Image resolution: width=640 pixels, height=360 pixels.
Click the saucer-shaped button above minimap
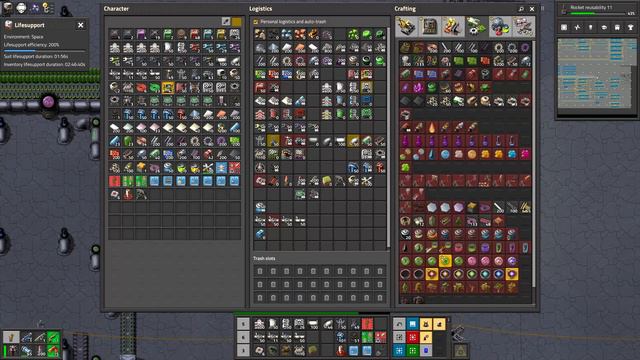pos(604,27)
